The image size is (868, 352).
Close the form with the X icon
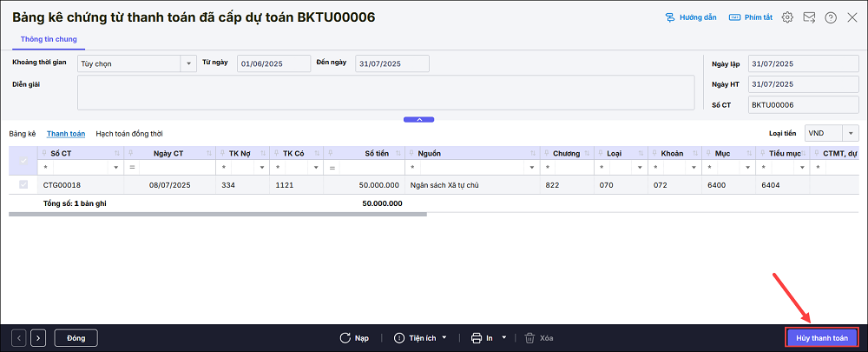[852, 17]
